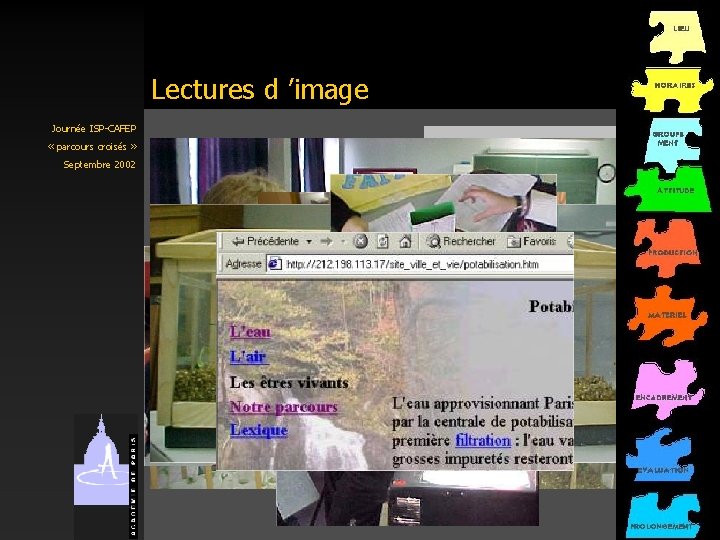Click the green ATTITUDE puzzle piece
This screenshot has height=540, width=720.
point(669,189)
